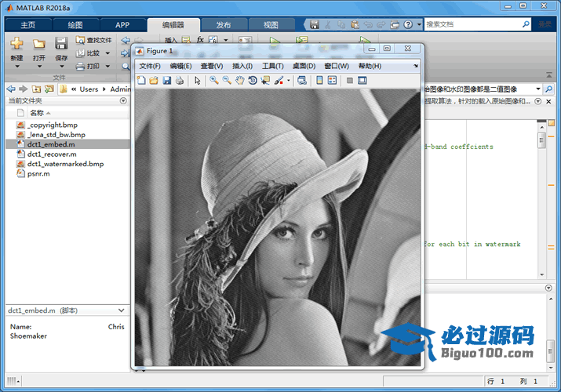Switch to the Home (主页) ribbon tab
This screenshot has width=561, height=392.
[x=28, y=25]
